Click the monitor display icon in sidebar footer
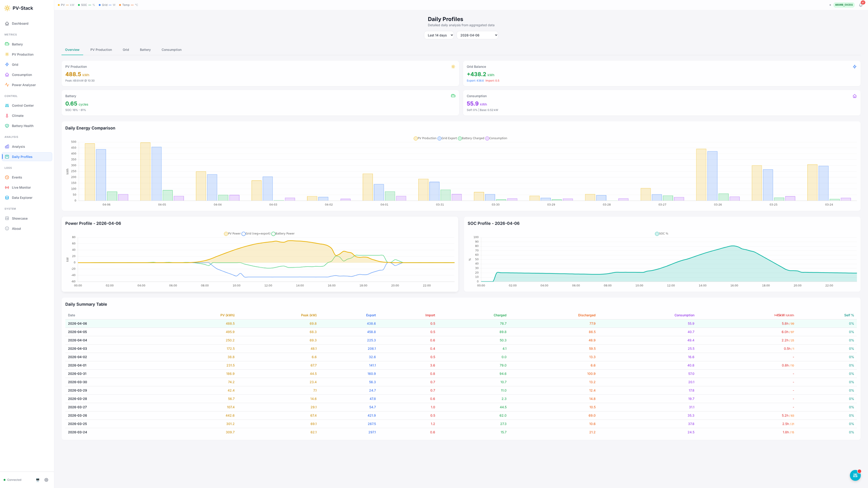 point(38,480)
